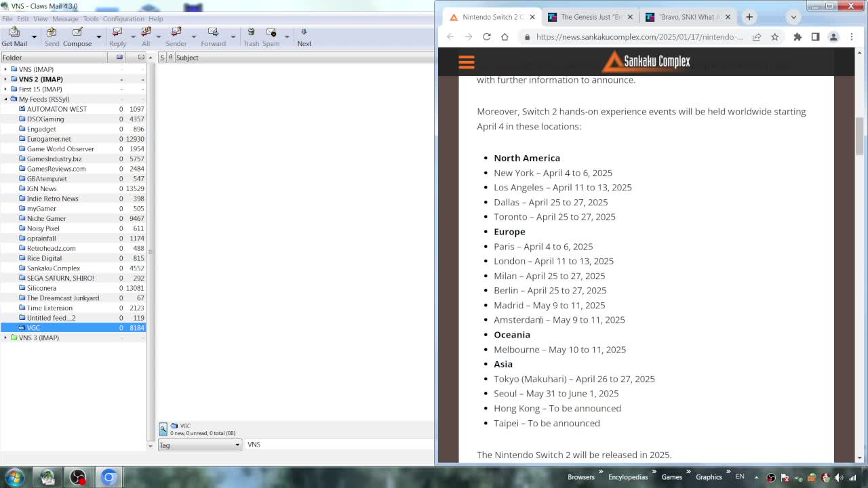Click the Reply All toolbar icon
Screen dimensions: 868x488
pyautogui.click(x=146, y=37)
